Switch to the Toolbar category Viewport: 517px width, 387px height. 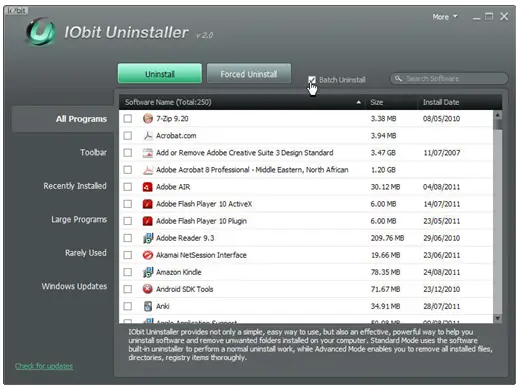[x=93, y=152]
